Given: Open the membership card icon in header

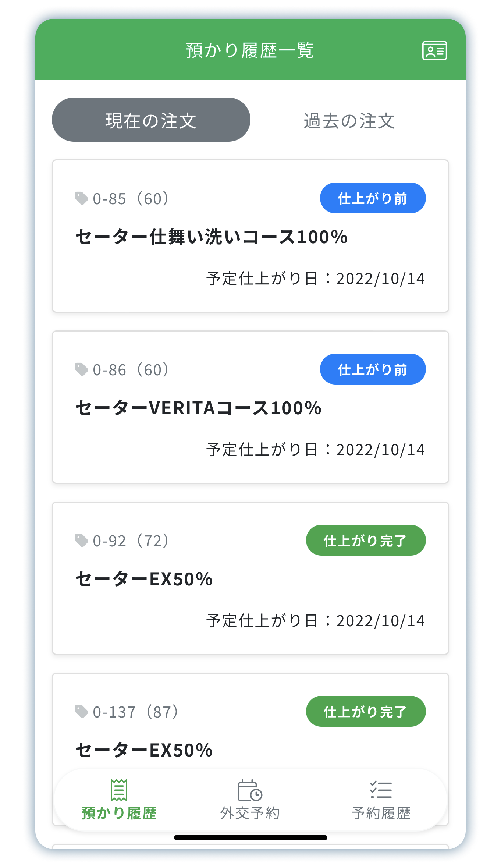Looking at the screenshot, I should click(434, 51).
